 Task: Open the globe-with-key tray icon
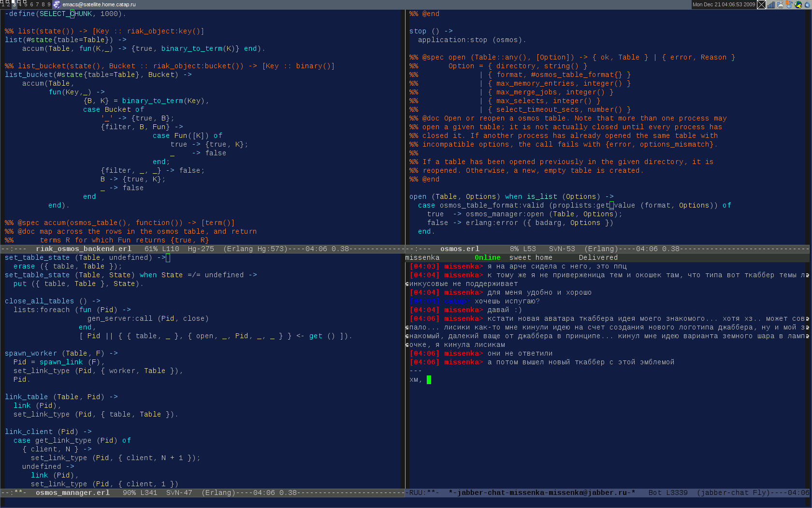point(798,4)
